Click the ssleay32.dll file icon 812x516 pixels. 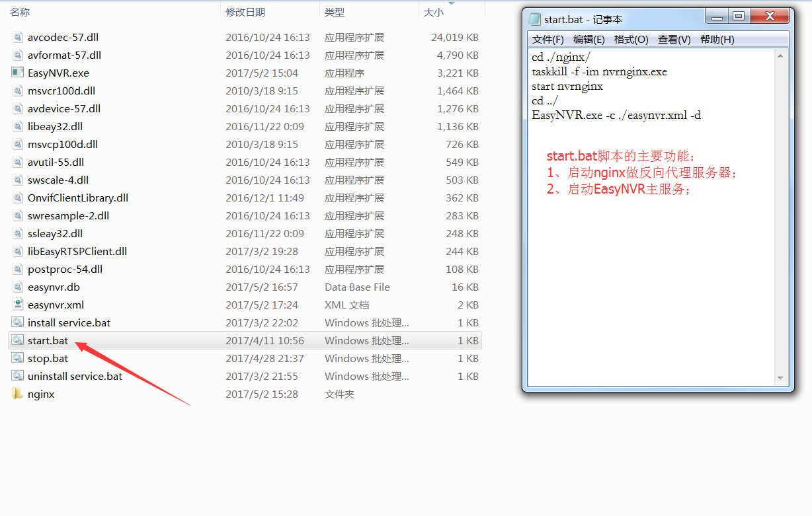17,233
